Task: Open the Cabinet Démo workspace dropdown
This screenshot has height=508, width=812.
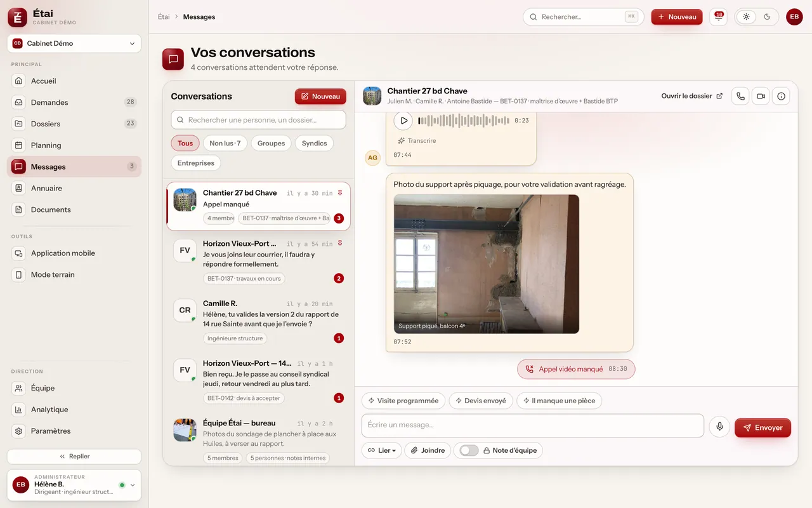Action: click(x=74, y=43)
